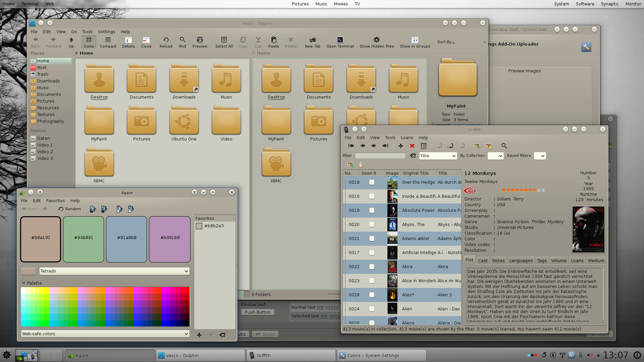Image resolution: width=644 pixels, height=362 pixels.
Task: Toggle Seen it checkbox for Abyss, The
Action: tap(372, 225)
